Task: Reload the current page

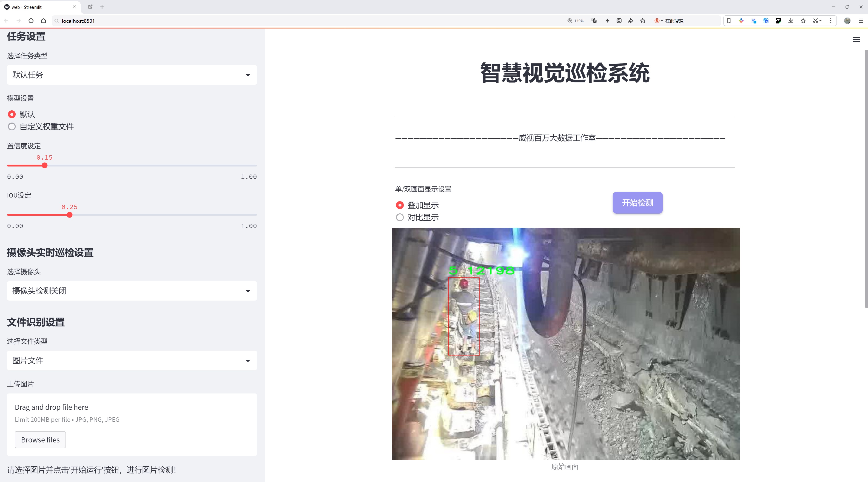Action: 31,21
